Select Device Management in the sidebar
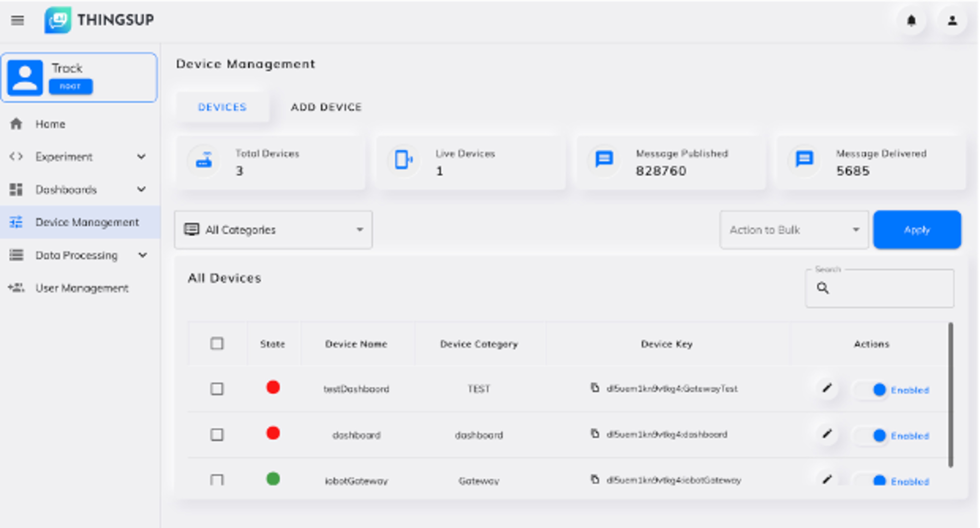The height and width of the screenshot is (528, 980). [x=87, y=222]
